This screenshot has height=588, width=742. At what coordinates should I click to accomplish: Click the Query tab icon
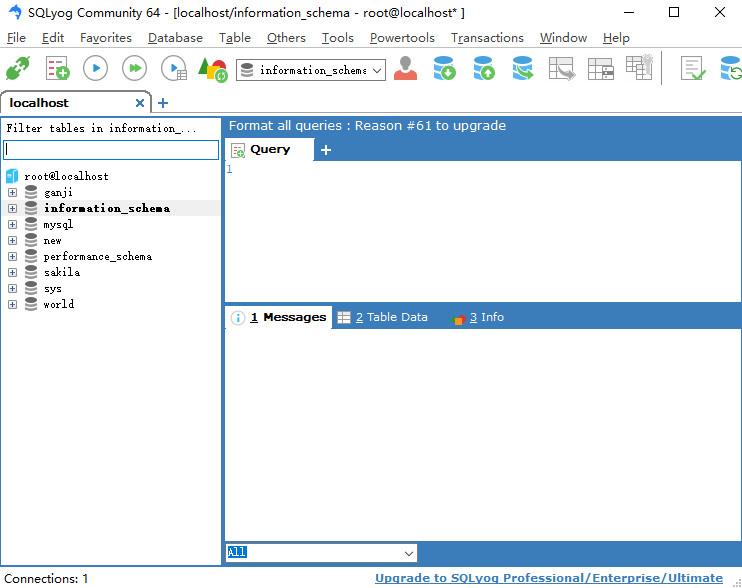point(238,150)
